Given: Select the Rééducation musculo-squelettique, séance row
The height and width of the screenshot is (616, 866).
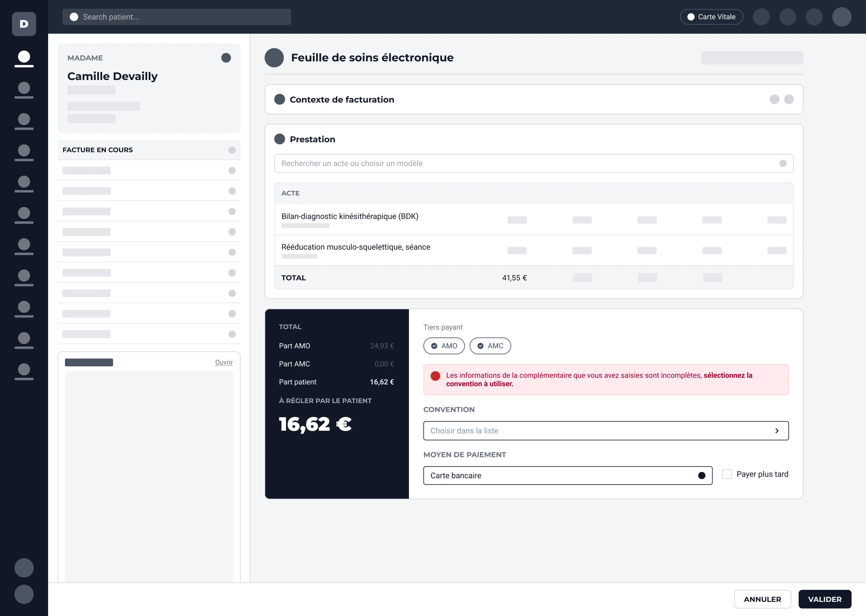Looking at the screenshot, I should pyautogui.click(x=533, y=250).
